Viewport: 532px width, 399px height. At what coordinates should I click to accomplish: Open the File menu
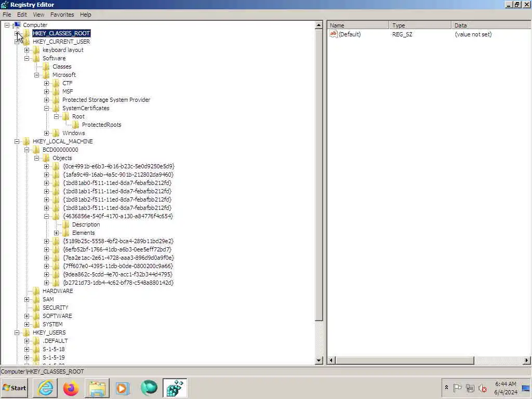(x=7, y=15)
